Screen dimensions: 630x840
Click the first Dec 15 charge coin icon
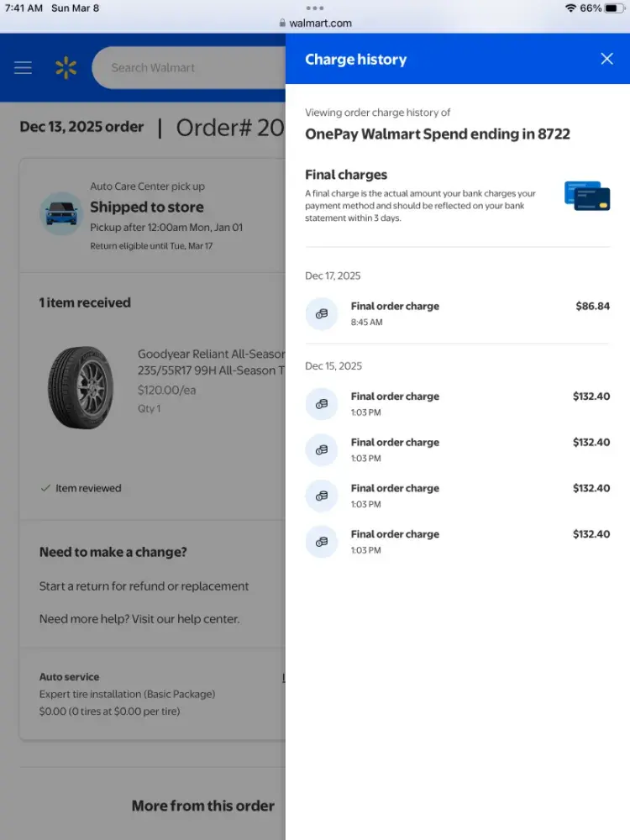tap(321, 404)
